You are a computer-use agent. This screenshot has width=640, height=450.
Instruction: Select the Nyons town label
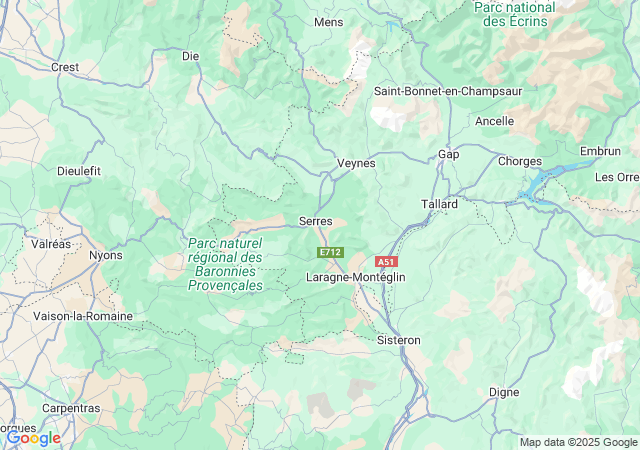coord(106,256)
